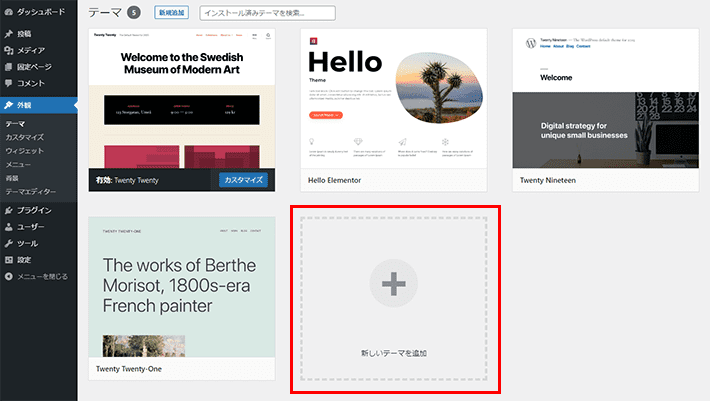Select ウィジェット submenu item

(24, 151)
